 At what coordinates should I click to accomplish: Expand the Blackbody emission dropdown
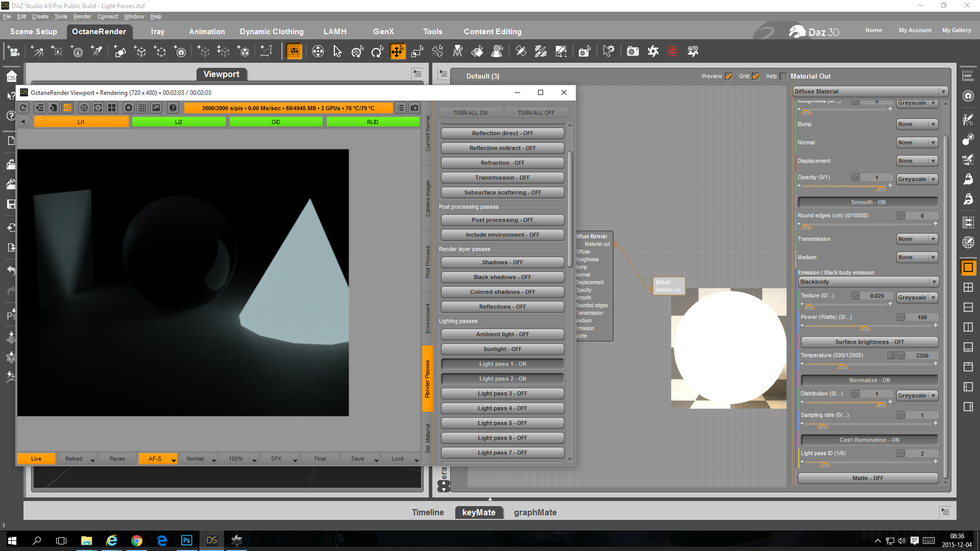[868, 282]
